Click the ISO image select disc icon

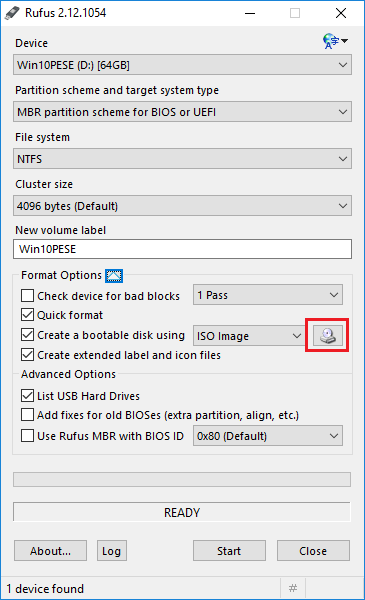pyautogui.click(x=328, y=336)
